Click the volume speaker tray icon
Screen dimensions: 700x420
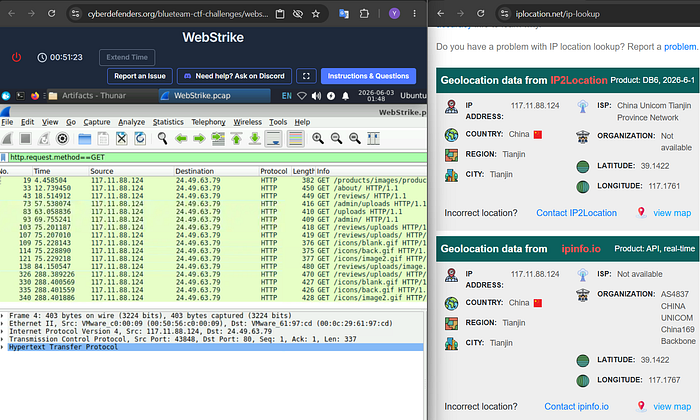tap(317, 96)
